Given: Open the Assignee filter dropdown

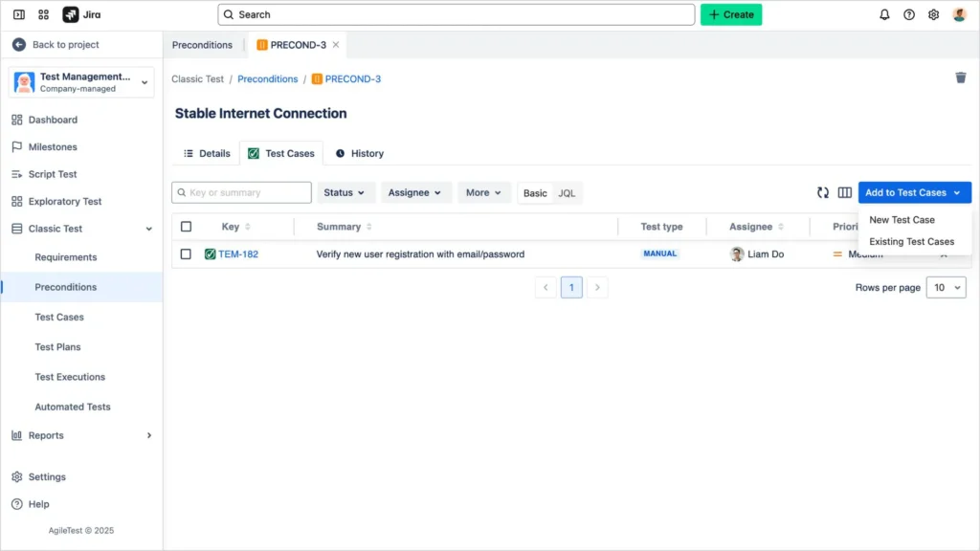Looking at the screenshot, I should click(x=416, y=192).
